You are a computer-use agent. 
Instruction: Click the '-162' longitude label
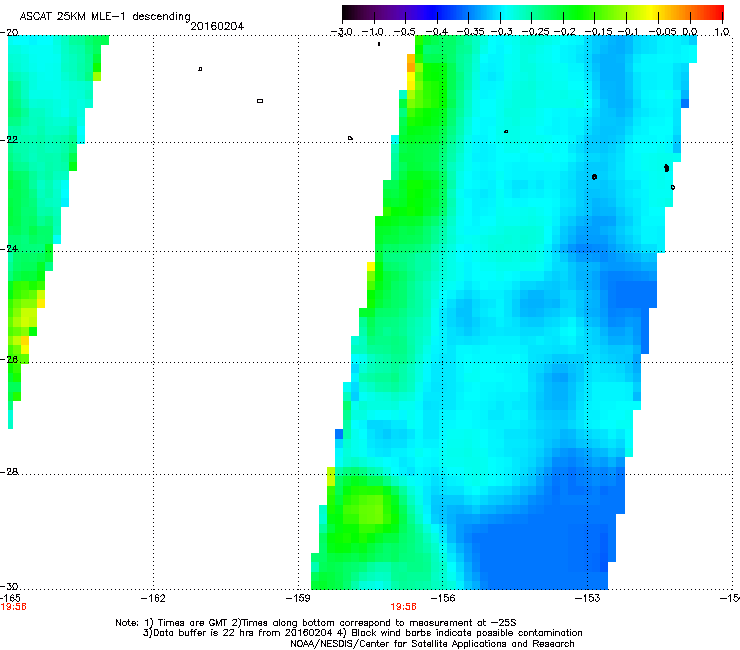153,598
